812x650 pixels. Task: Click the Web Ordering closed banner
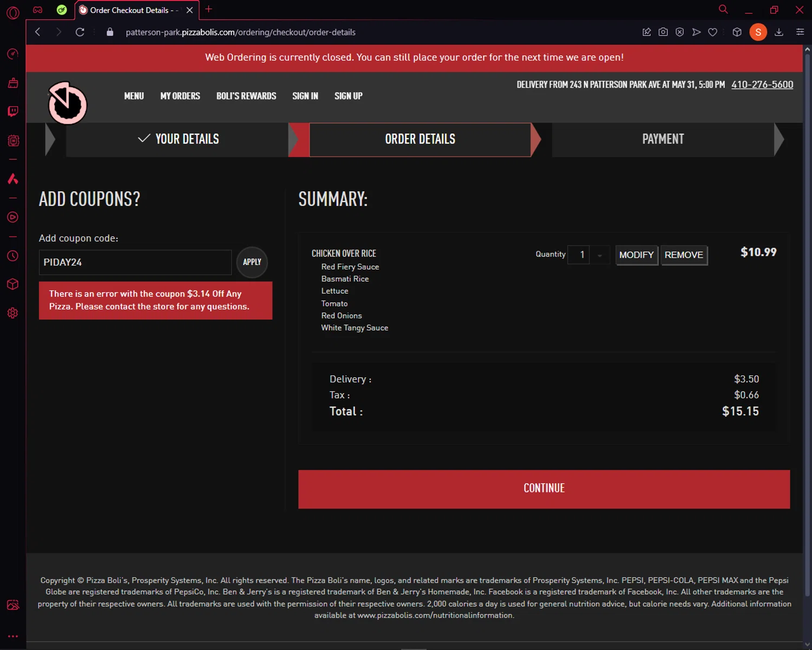pyautogui.click(x=414, y=57)
